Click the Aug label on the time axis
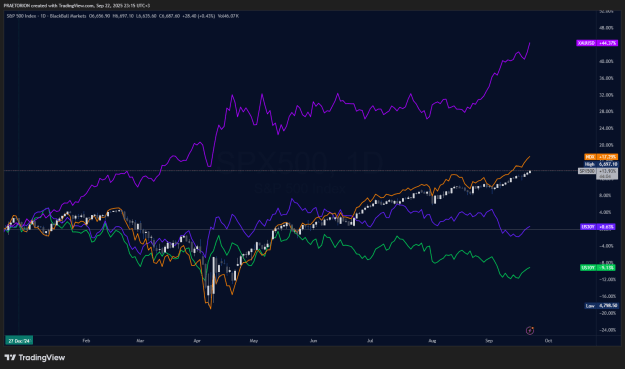 tap(432, 341)
